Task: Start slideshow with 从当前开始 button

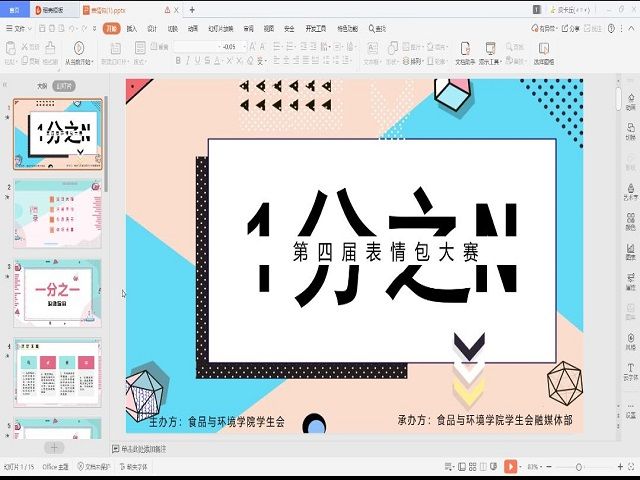Action: tap(79, 53)
